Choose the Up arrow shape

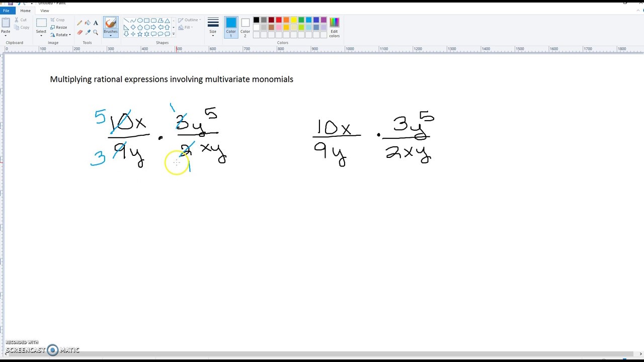(x=168, y=27)
